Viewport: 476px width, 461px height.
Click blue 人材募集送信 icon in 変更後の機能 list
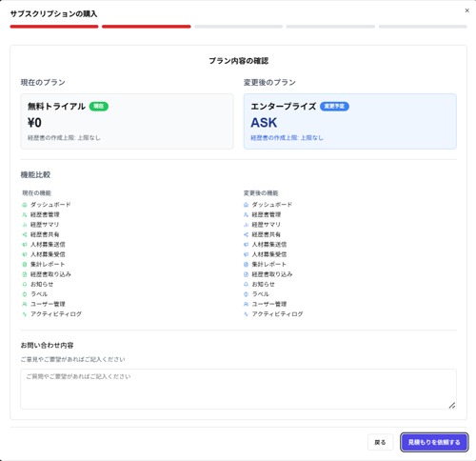[x=246, y=245]
